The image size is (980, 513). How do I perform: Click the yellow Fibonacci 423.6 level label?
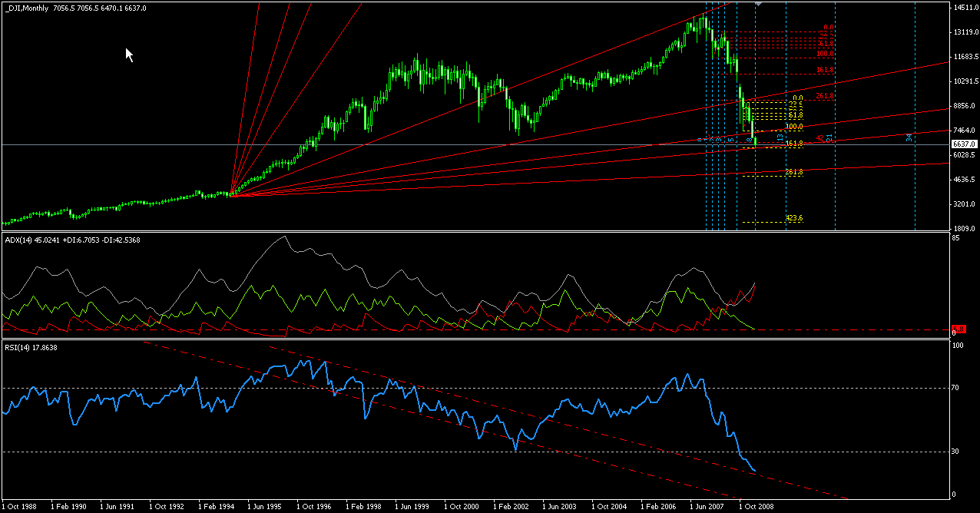(794, 218)
